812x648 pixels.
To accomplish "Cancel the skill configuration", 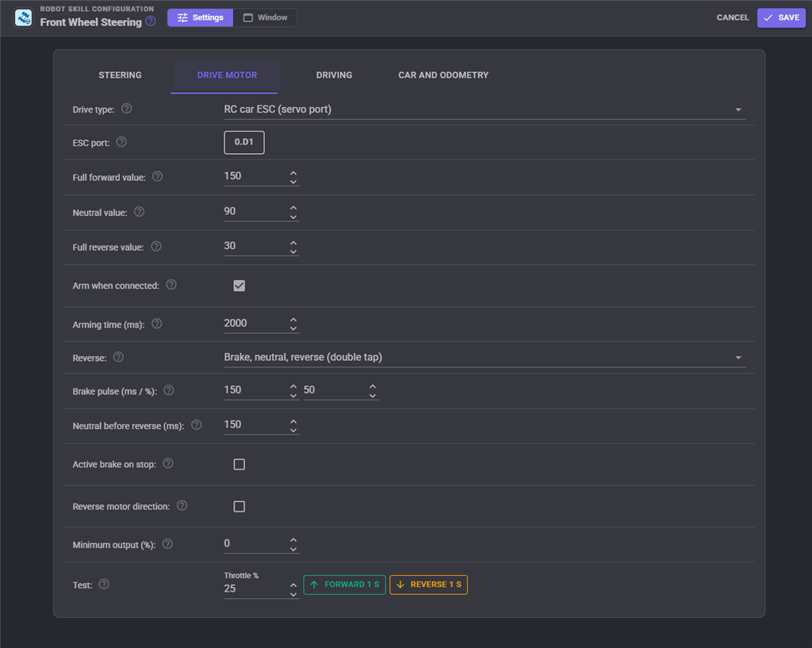I will tap(732, 17).
